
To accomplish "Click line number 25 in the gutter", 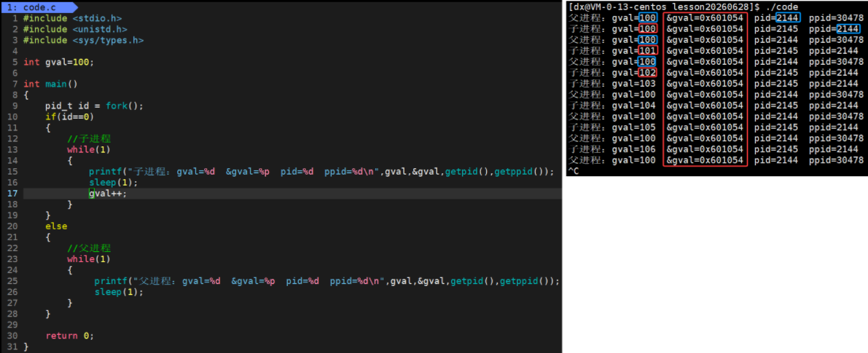I will 12,281.
